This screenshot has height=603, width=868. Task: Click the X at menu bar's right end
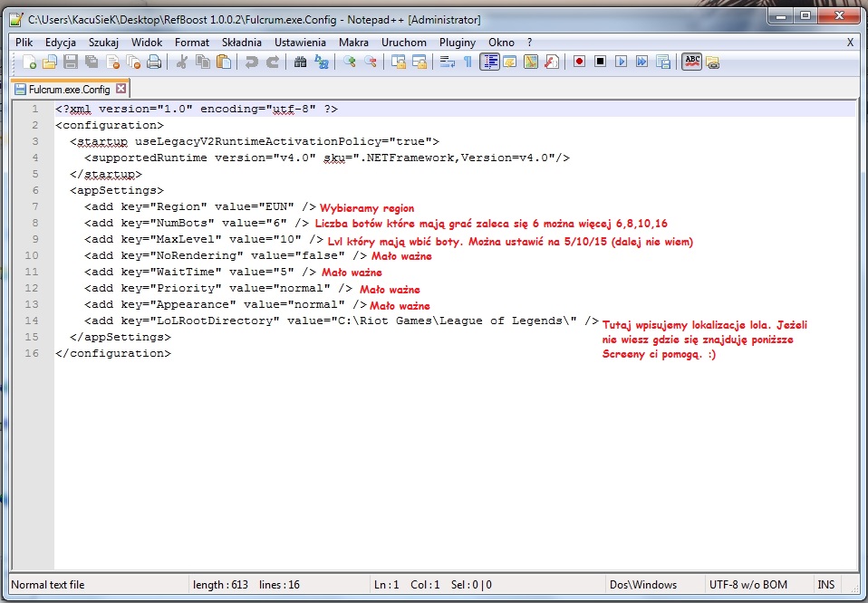(850, 42)
